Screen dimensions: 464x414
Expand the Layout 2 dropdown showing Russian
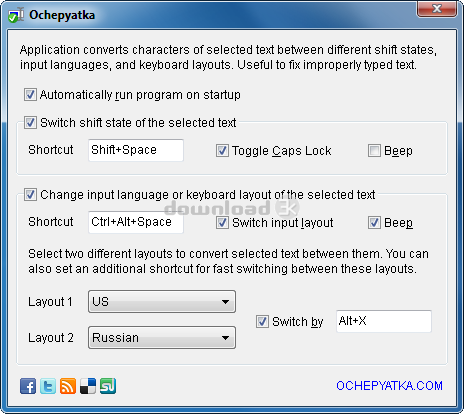162,338
